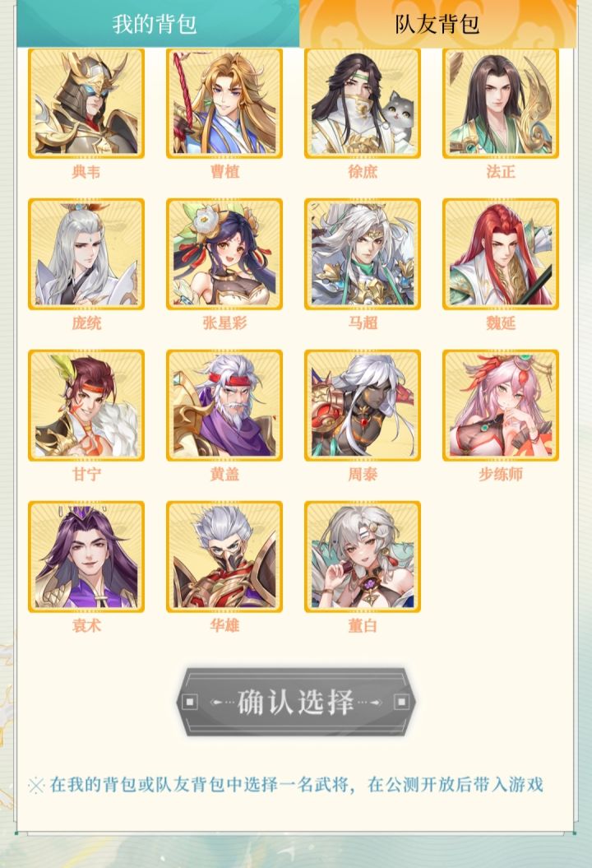Choose the 曹植 character card
592x868 pixels.
click(x=224, y=103)
